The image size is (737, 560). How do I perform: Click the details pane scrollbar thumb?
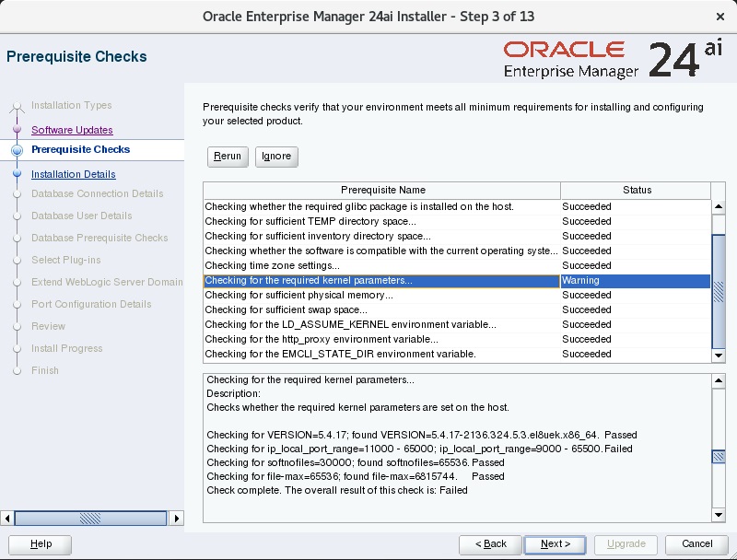pyautogui.click(x=719, y=457)
